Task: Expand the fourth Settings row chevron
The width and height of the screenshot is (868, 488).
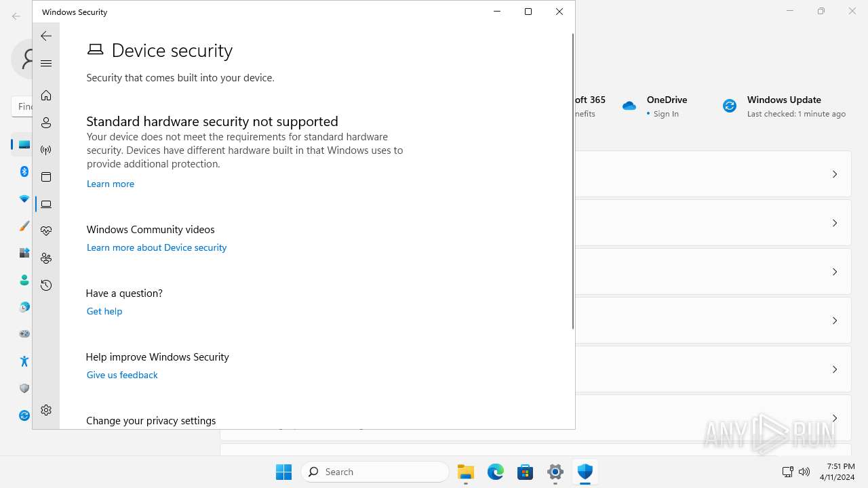Action: [x=835, y=321]
